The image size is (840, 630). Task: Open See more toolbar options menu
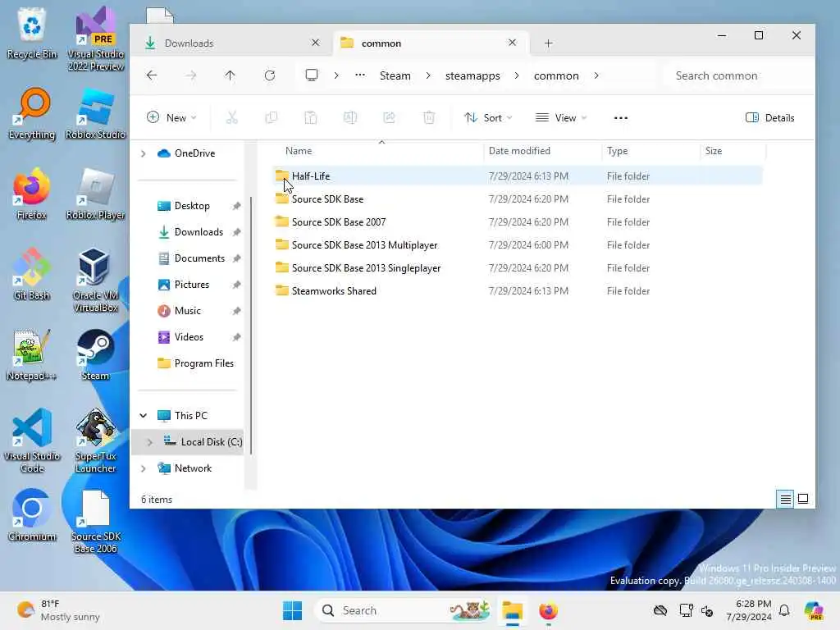point(620,118)
